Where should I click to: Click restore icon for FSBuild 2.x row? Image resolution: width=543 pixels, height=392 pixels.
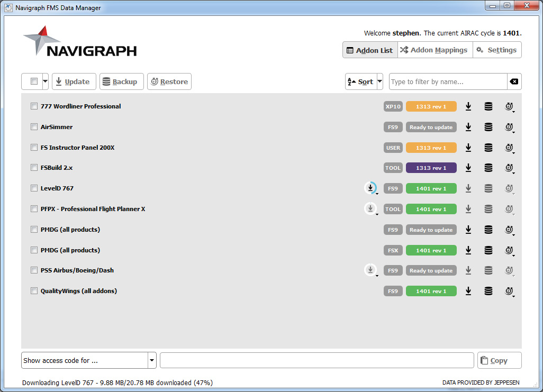click(509, 168)
